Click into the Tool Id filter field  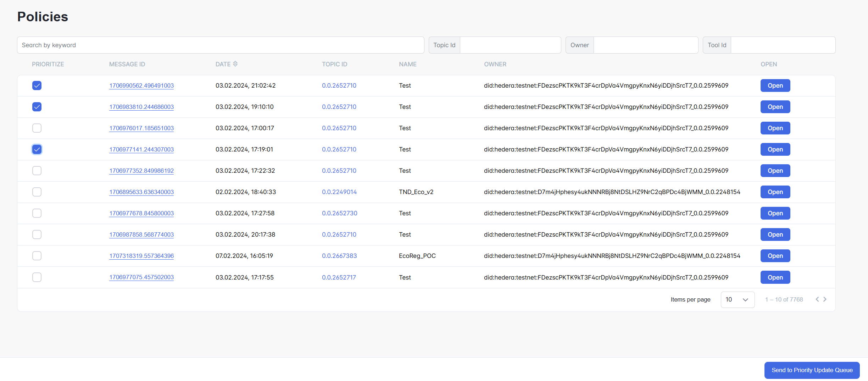[x=783, y=45]
